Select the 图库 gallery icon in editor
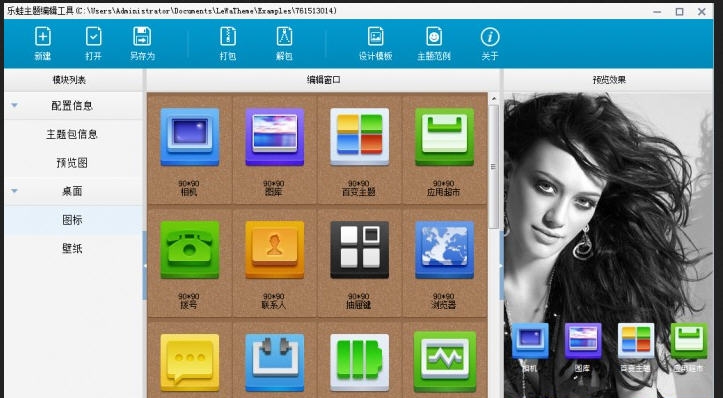723x398 pixels. tap(274, 137)
